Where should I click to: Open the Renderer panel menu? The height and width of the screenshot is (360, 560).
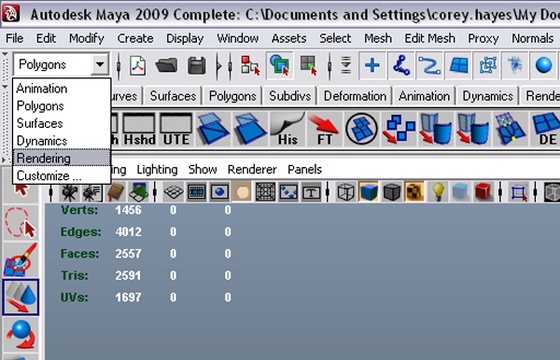tap(252, 169)
